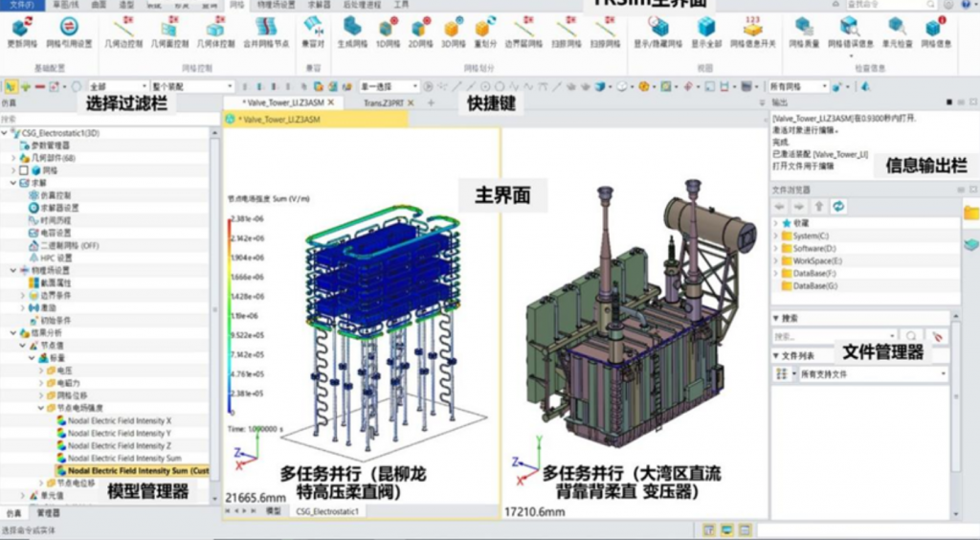Expand the 边界条件 tree node
The width and height of the screenshot is (980, 540).
[x=24, y=295]
